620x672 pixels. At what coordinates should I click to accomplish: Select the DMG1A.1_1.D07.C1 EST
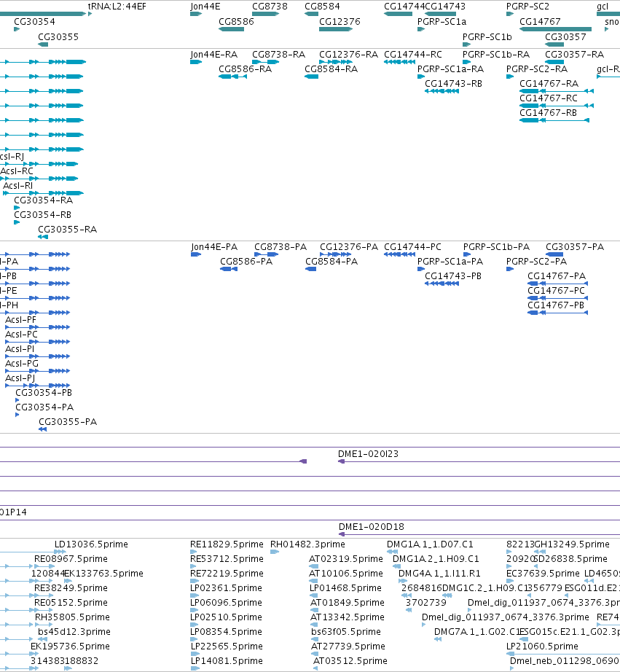point(392,552)
